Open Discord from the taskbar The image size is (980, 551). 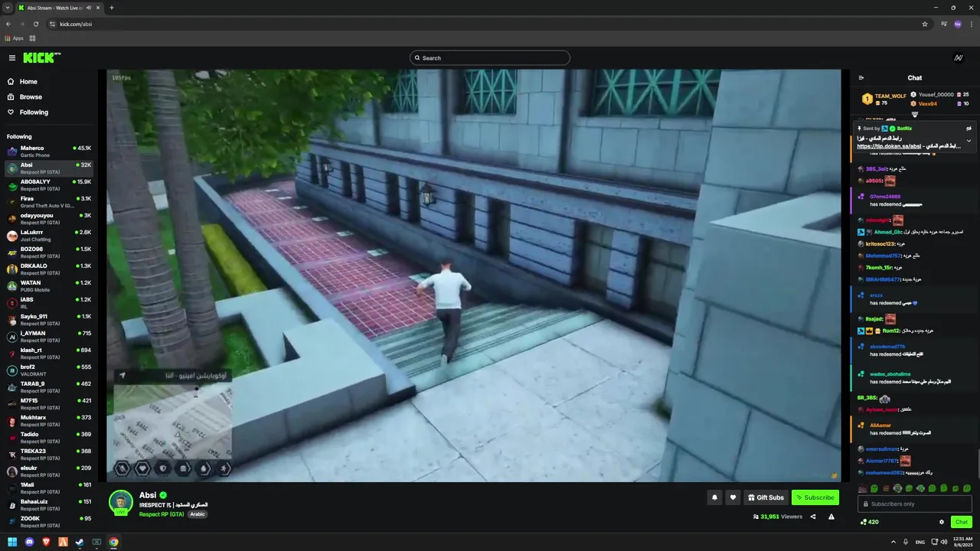[29, 542]
